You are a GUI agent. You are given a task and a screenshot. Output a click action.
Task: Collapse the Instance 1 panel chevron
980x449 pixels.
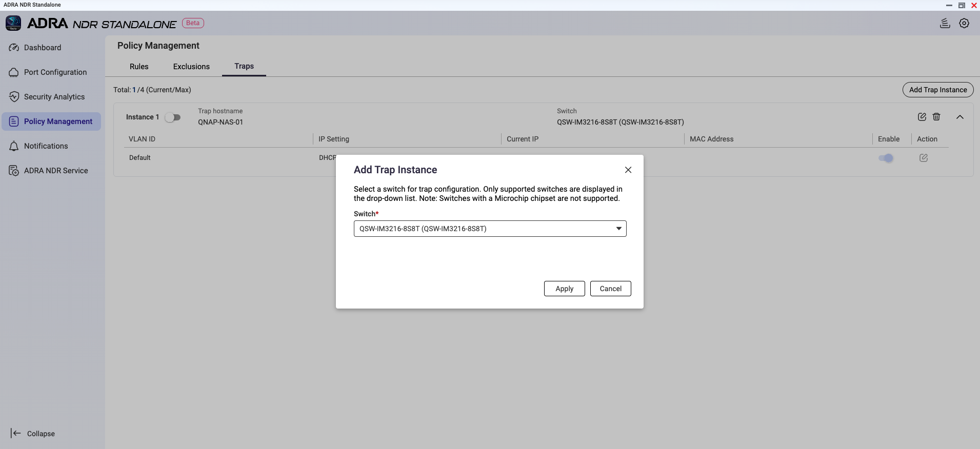(x=959, y=117)
